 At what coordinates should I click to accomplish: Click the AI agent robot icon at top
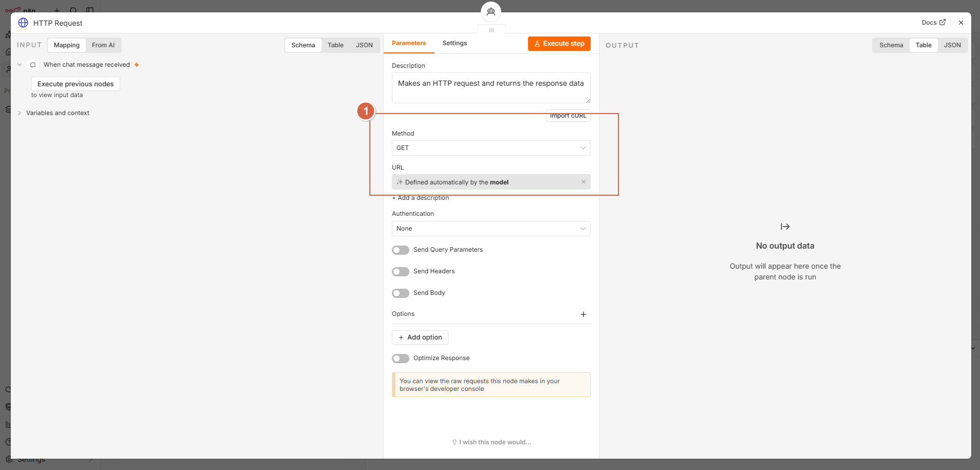coord(491,11)
